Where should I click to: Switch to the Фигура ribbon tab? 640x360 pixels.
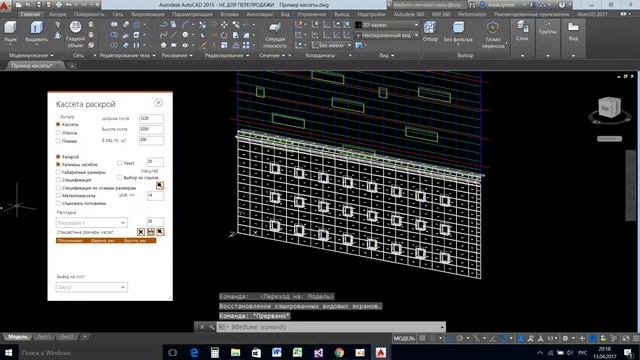(x=58, y=14)
